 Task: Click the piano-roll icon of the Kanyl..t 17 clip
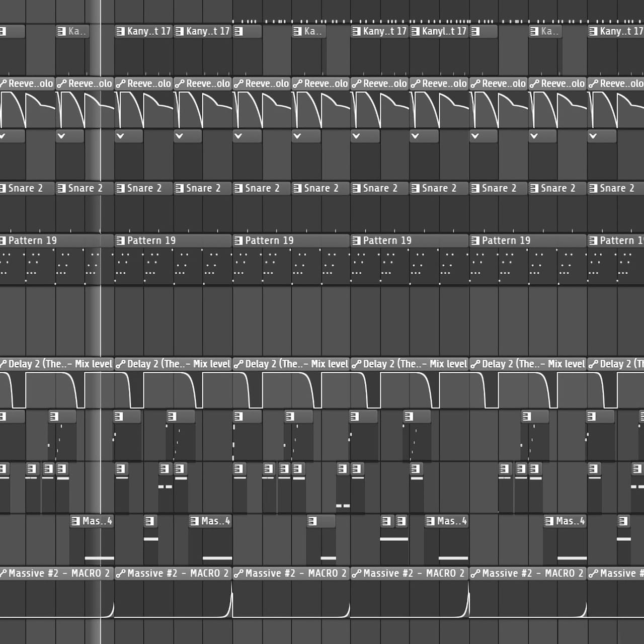[x=416, y=31]
